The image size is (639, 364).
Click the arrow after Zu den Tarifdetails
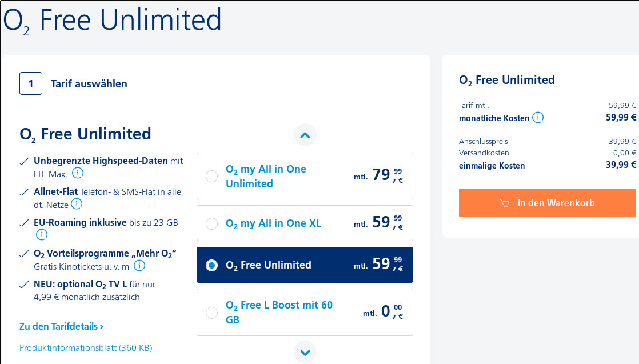(x=101, y=326)
